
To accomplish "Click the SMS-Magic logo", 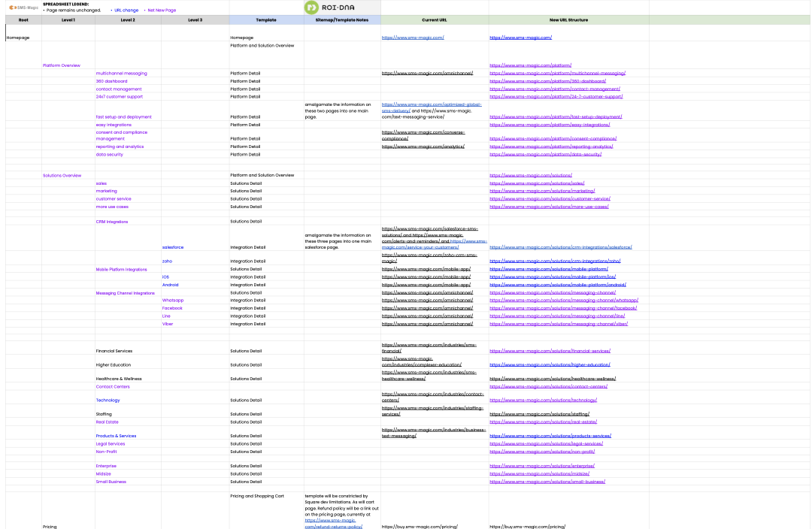I will (x=24, y=8).
